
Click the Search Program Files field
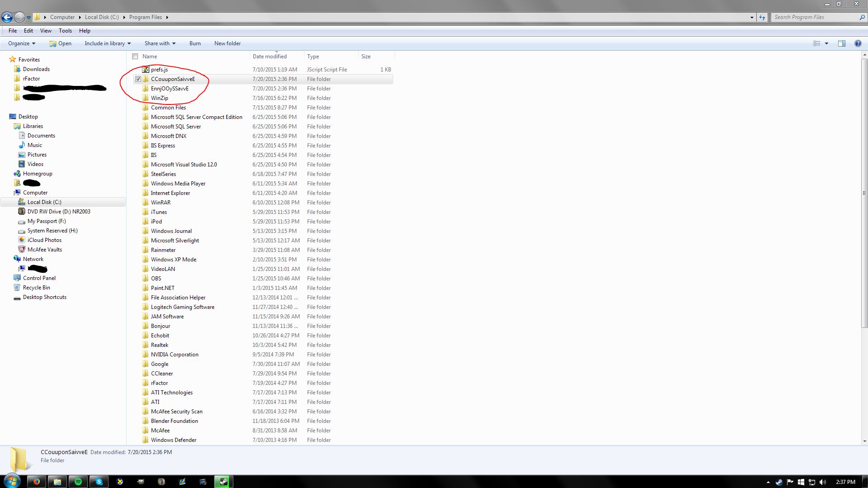(814, 17)
